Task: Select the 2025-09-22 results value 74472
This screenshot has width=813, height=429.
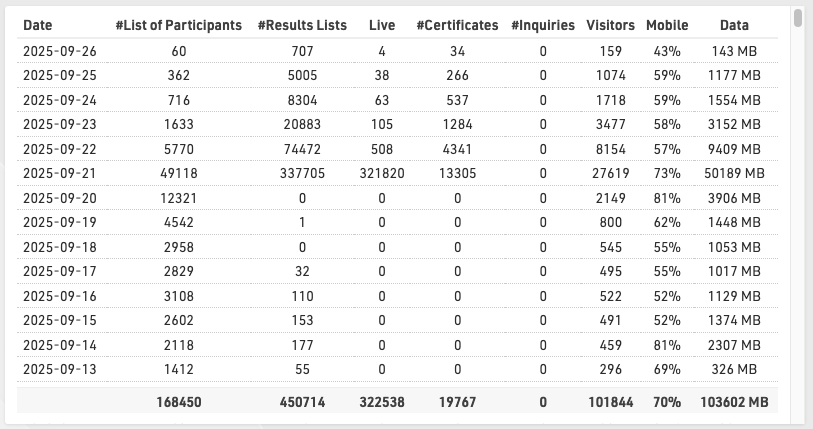Action: coord(301,148)
